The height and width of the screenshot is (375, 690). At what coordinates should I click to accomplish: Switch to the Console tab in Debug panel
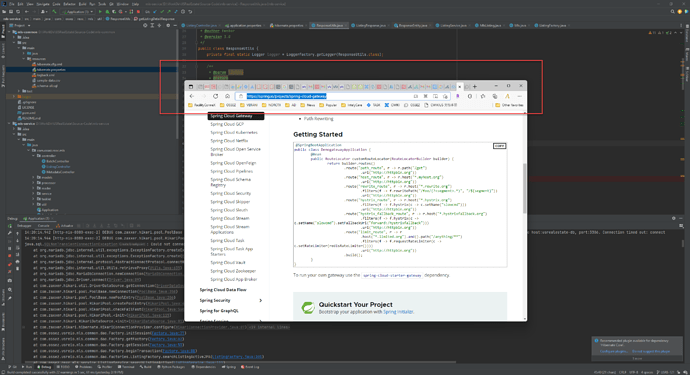tap(44, 226)
